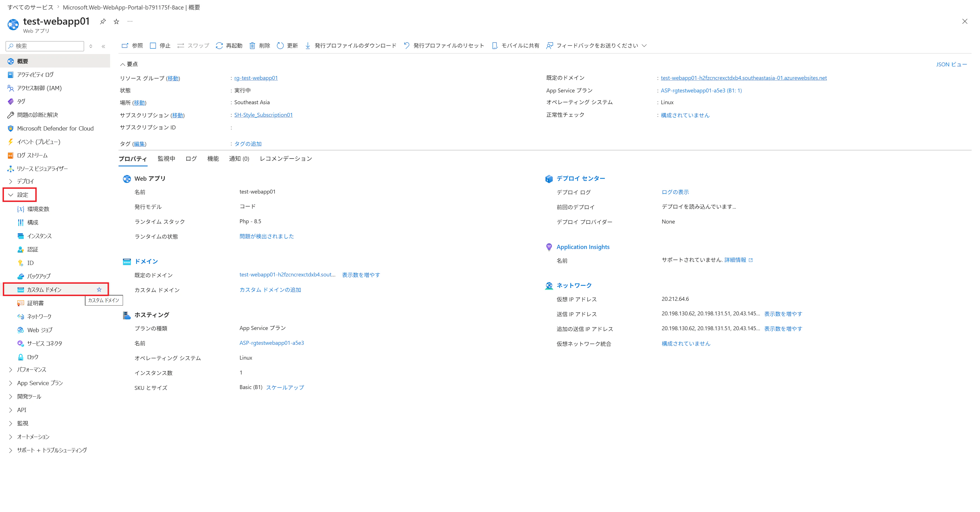The width and height of the screenshot is (980, 512).
Task: Switch to the 通知 (0) tab
Action: 239,159
